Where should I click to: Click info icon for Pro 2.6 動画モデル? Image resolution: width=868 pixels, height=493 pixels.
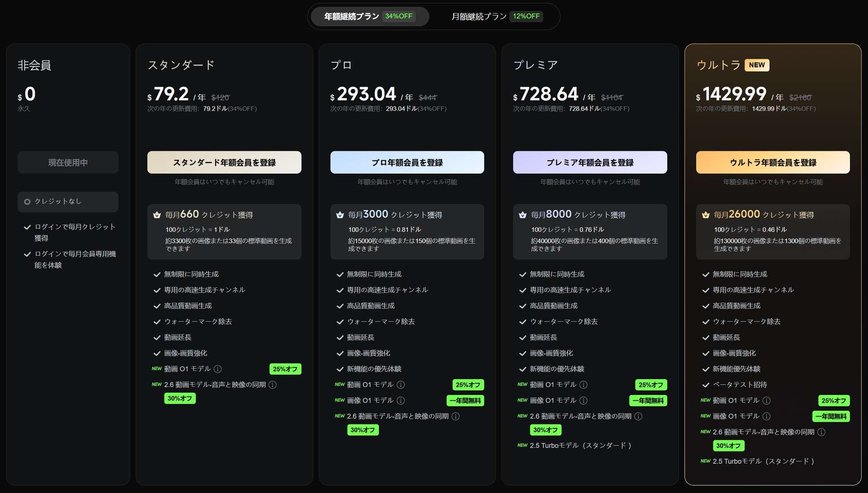[x=456, y=416]
